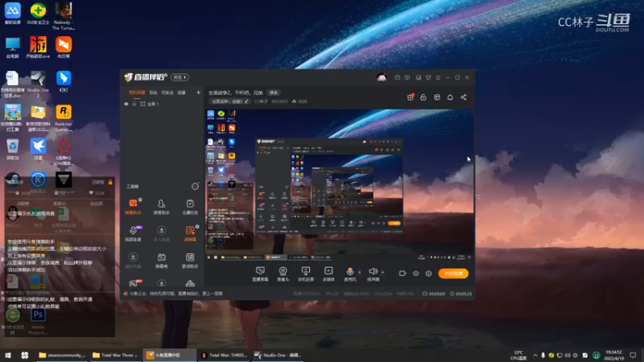Toggle the preview eye icon in bottom bar
Image resolution: width=644 pixels, height=362 pixels.
(415, 274)
